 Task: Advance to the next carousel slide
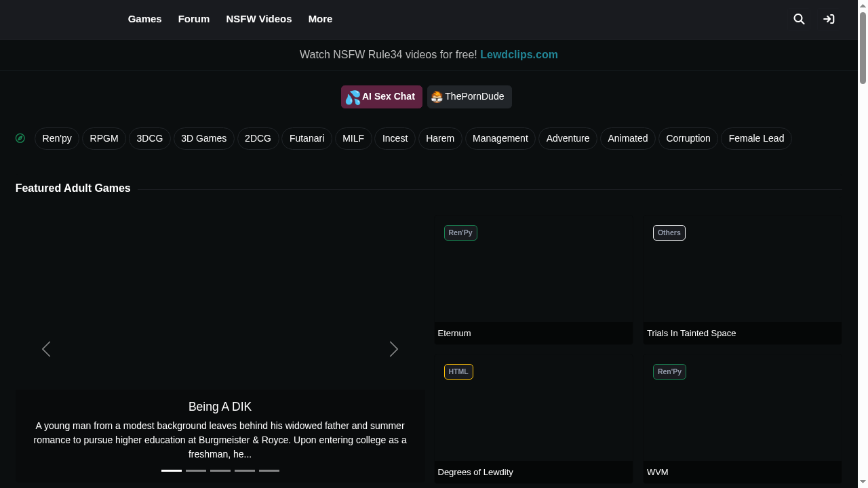point(393,349)
